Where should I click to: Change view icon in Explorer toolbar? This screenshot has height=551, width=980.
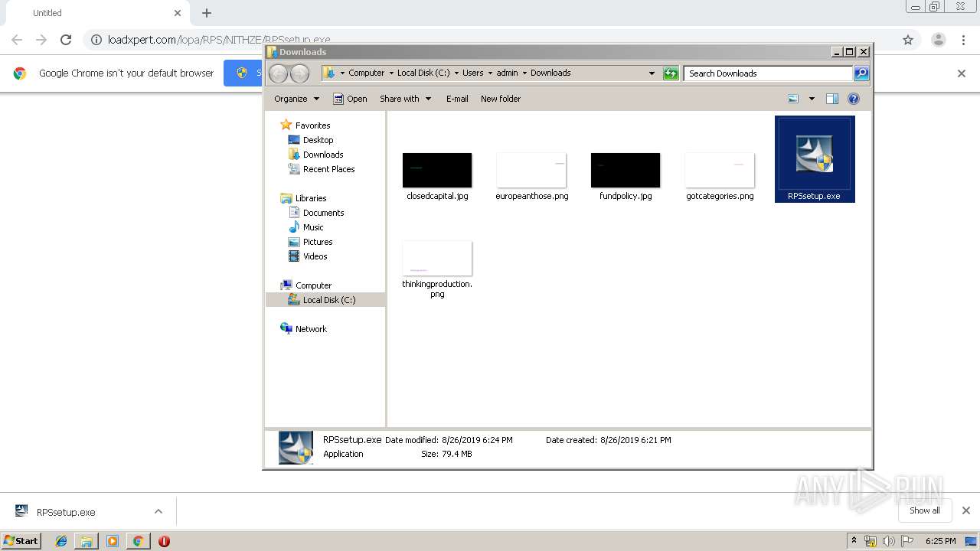pos(793,99)
